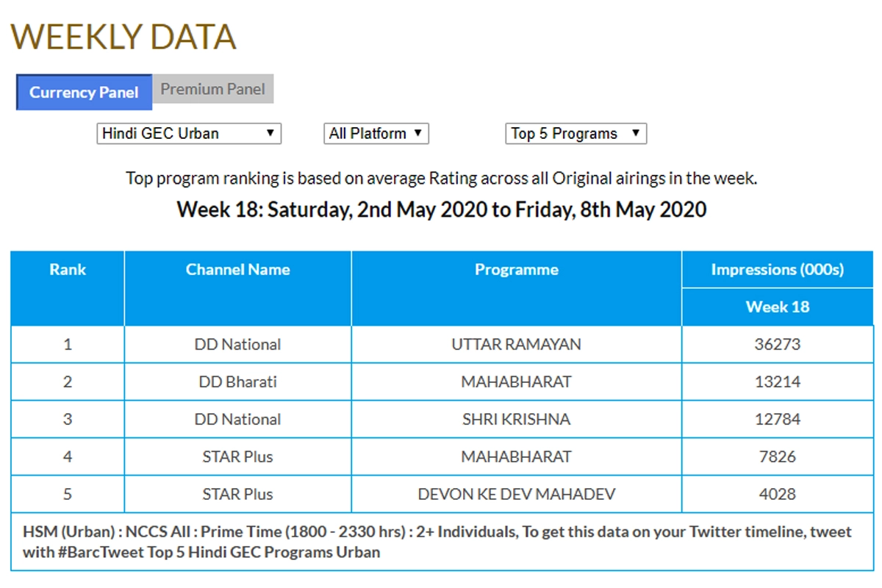The width and height of the screenshot is (882, 588).
Task: Select the UTTAR RAMAYAN programme cell
Action: coord(516,345)
